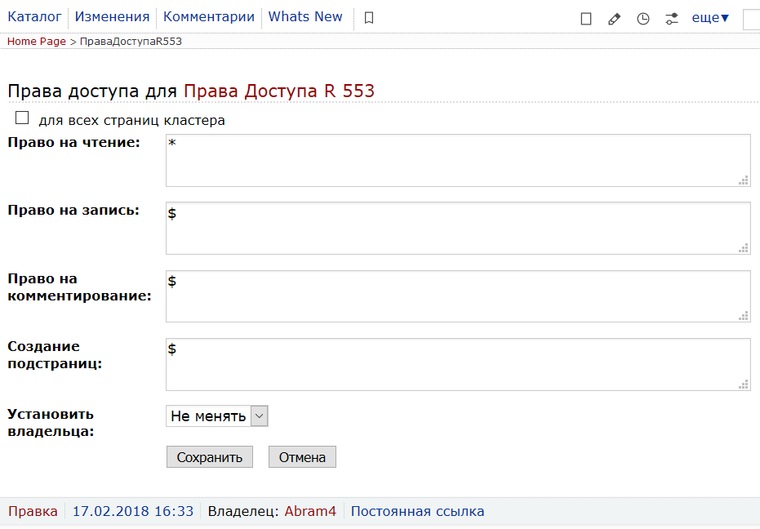This screenshot has height=529, width=760.
Task: Expand the 'еще' dropdown menu
Action: 710,18
